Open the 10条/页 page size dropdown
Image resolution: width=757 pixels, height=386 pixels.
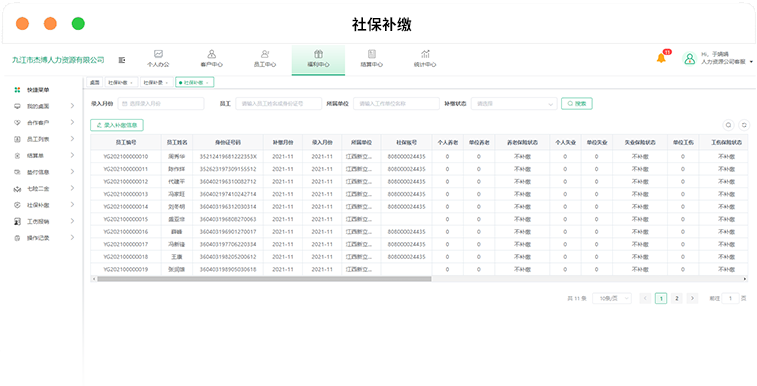(612, 299)
